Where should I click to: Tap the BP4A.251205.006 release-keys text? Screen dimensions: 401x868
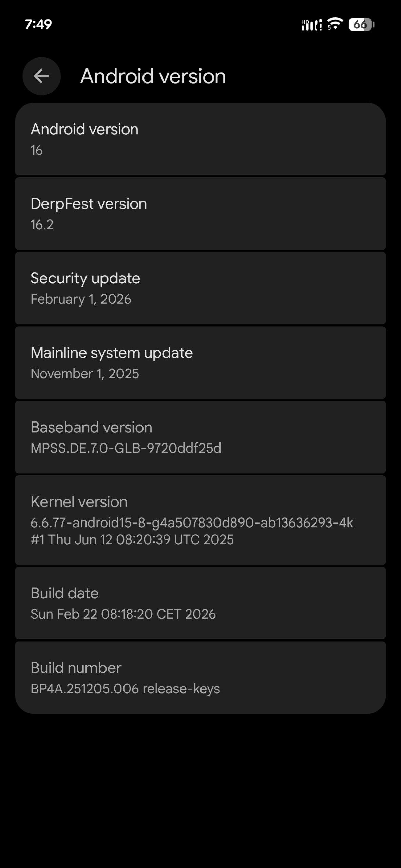pyautogui.click(x=125, y=689)
